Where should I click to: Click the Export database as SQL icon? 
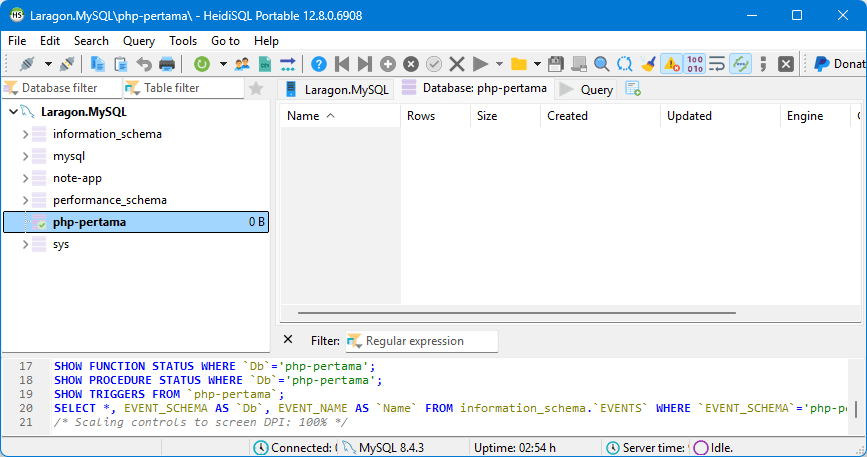tap(265, 64)
